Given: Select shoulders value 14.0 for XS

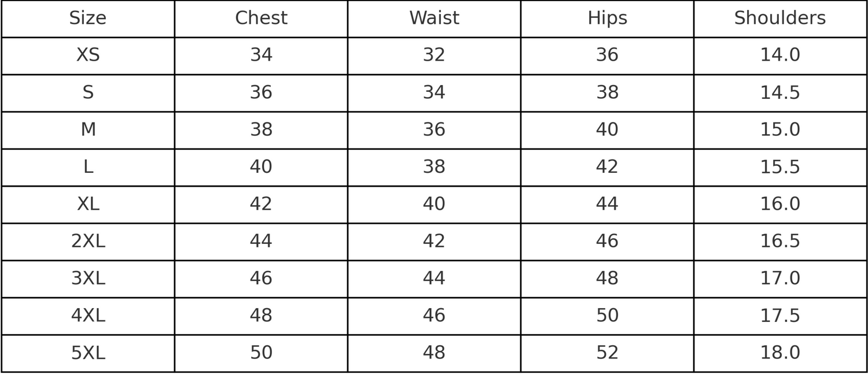Looking at the screenshot, I should pos(780,55).
